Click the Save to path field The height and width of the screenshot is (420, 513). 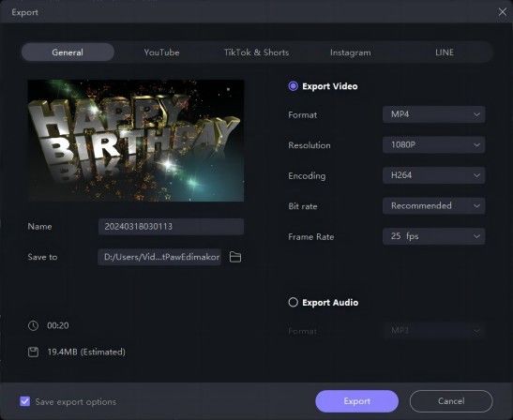tap(159, 257)
